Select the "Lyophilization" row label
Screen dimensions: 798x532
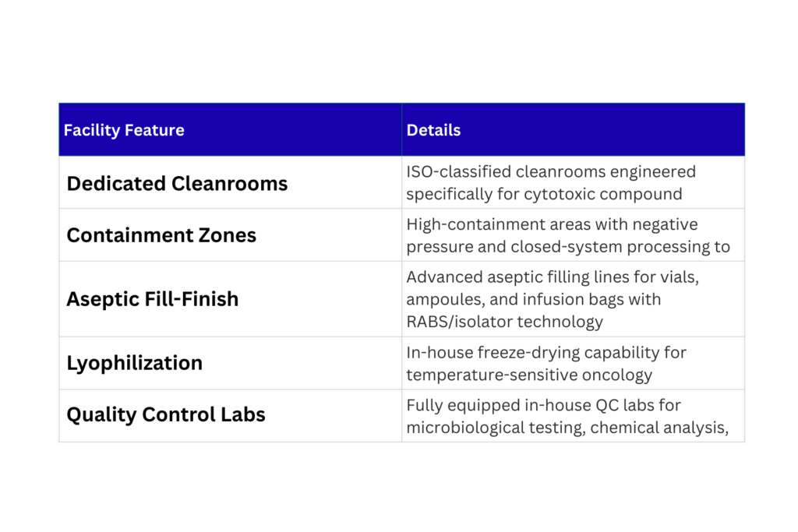[x=134, y=363]
